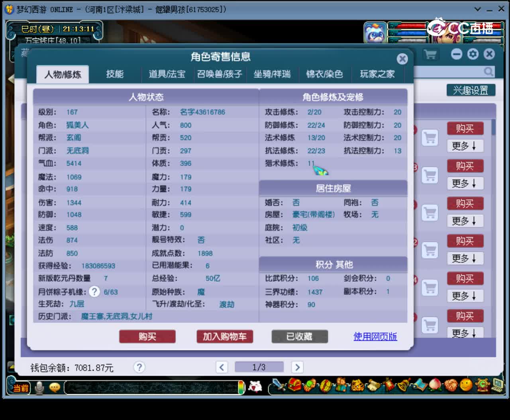Go to previous page arrow
This screenshot has width=510, height=420.
[222, 367]
